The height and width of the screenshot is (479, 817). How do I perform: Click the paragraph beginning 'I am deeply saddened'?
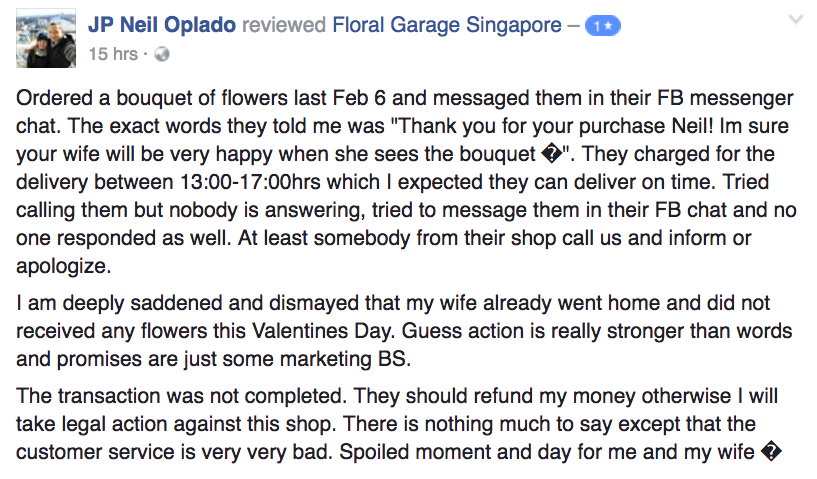(x=404, y=331)
